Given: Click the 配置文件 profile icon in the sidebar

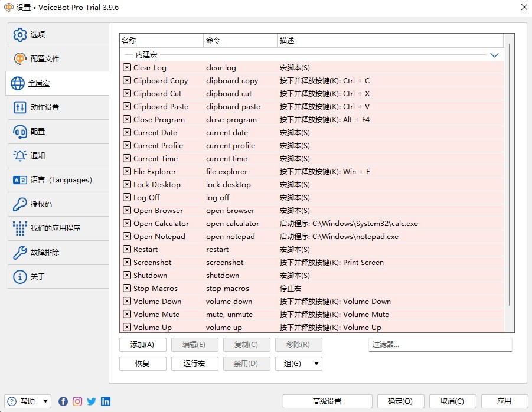Looking at the screenshot, I should pos(19,58).
